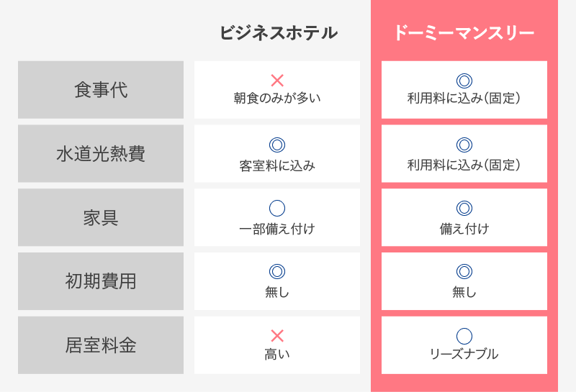This screenshot has width=576, height=392.
Task: Click the 水道光熱費 row label
Action: click(101, 153)
